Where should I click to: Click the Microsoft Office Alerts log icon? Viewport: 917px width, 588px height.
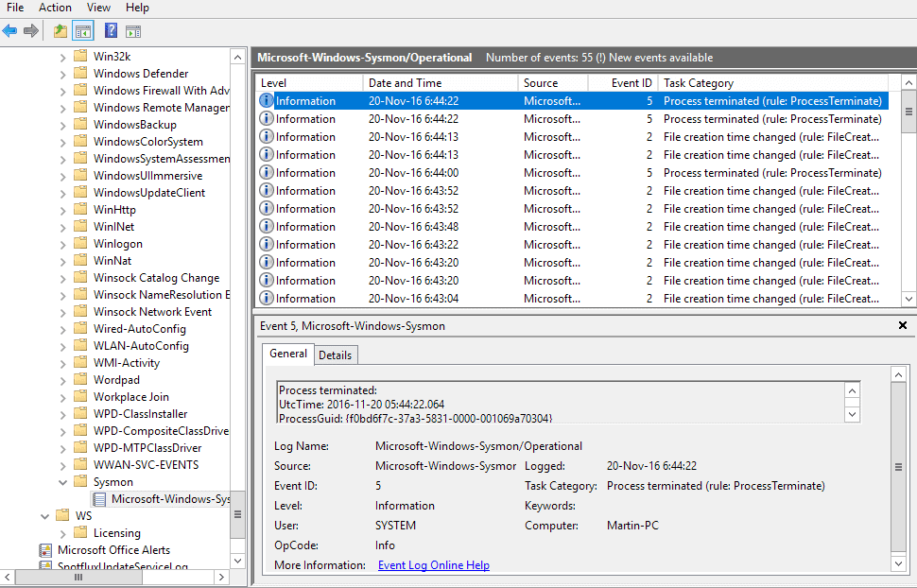click(x=45, y=550)
